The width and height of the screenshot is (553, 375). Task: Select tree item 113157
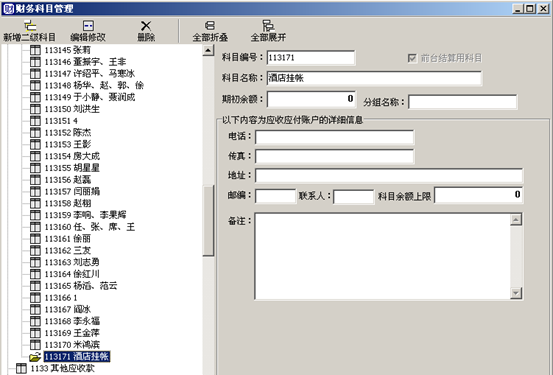[72, 192]
